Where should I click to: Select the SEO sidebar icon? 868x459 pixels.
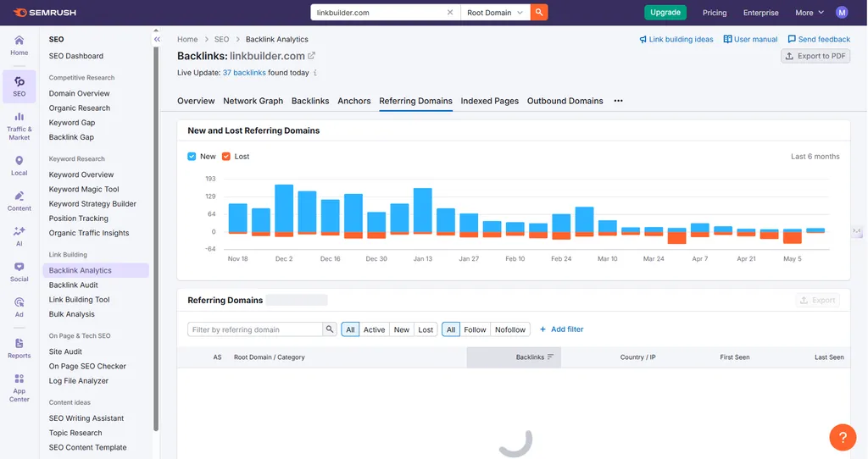[x=19, y=87]
